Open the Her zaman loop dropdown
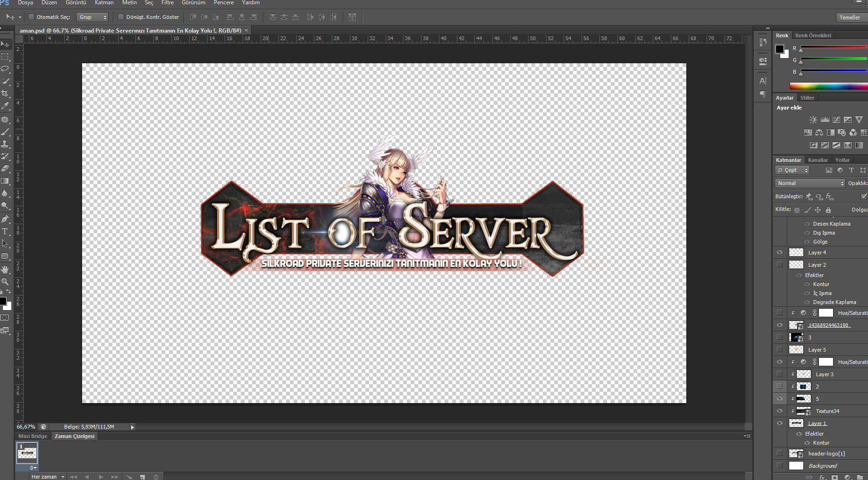The height and width of the screenshot is (480, 868). coord(47,477)
